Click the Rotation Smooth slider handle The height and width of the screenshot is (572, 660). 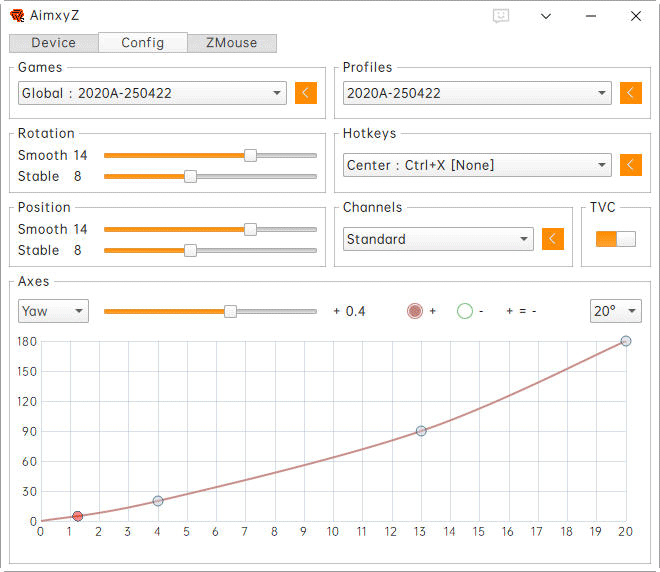(x=250, y=155)
